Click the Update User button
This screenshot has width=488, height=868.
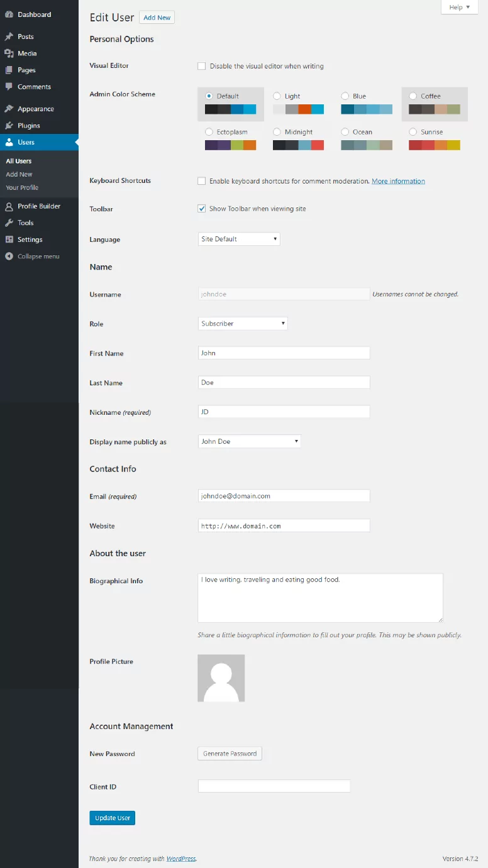point(113,818)
